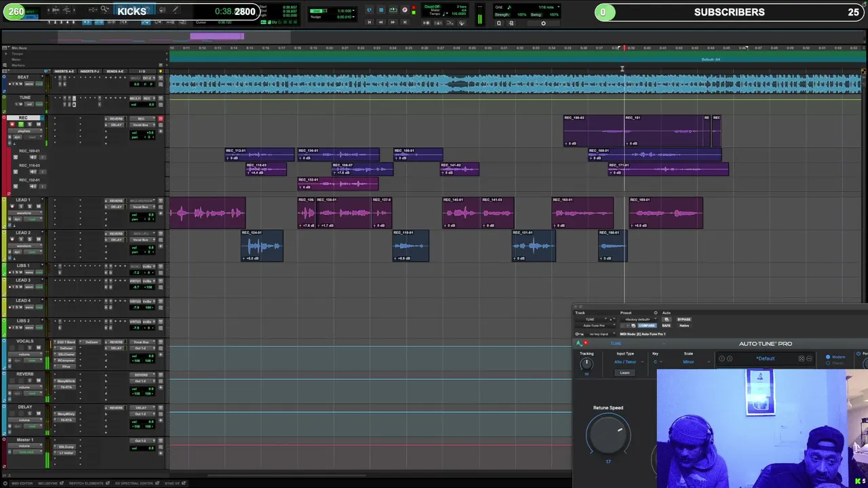Screen dimensions: 868x488
Task: Open the RX Spectral Editor bottom tab
Action: [x=136, y=483]
